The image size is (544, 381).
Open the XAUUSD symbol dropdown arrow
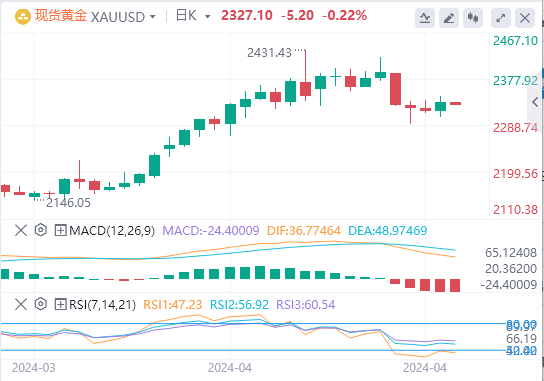click(x=153, y=16)
